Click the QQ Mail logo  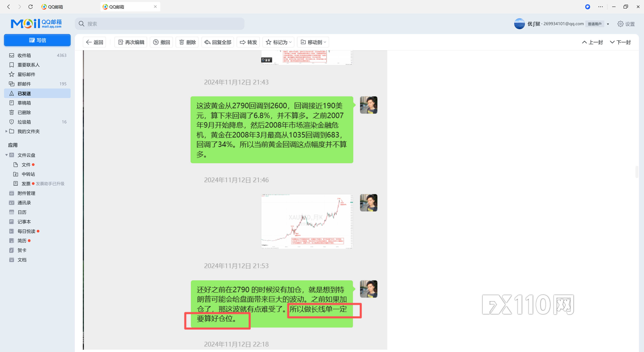tap(36, 23)
